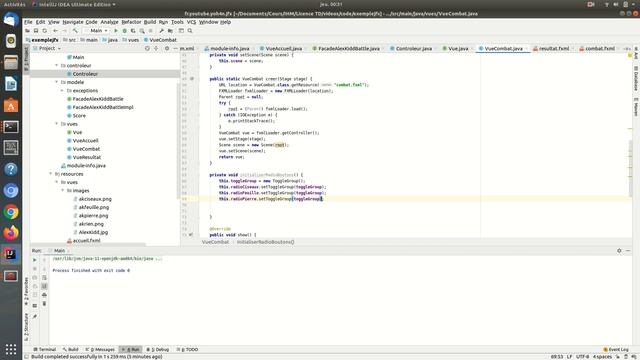Image resolution: width=640 pixels, height=360 pixels.
Task: Click the Project tree vertical scrollbar
Action: click(178, 141)
